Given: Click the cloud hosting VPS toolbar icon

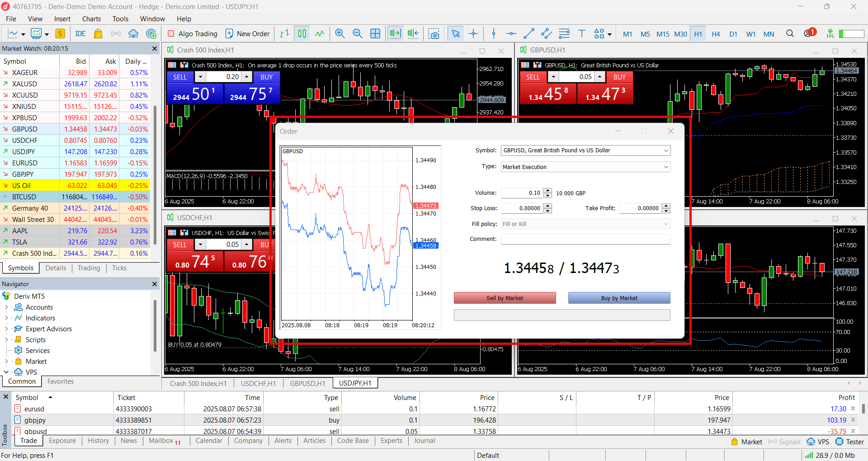Looking at the screenshot, I should tap(133, 33).
